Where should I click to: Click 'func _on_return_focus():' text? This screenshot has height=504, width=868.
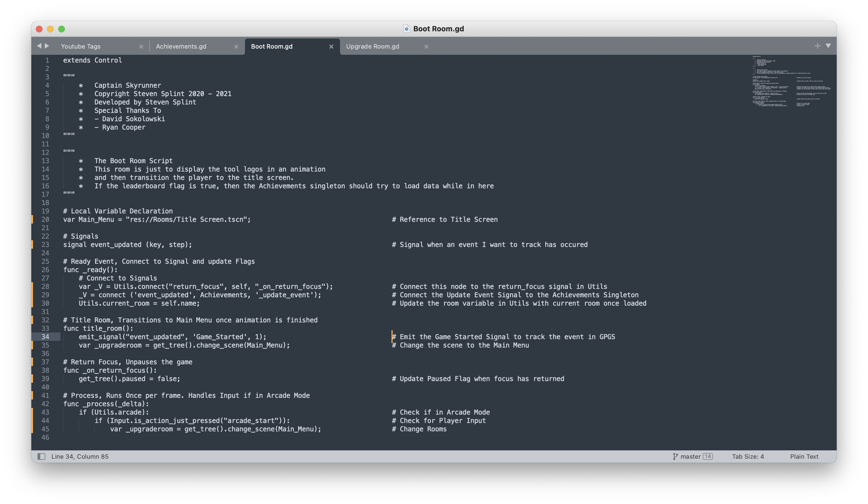pos(110,370)
